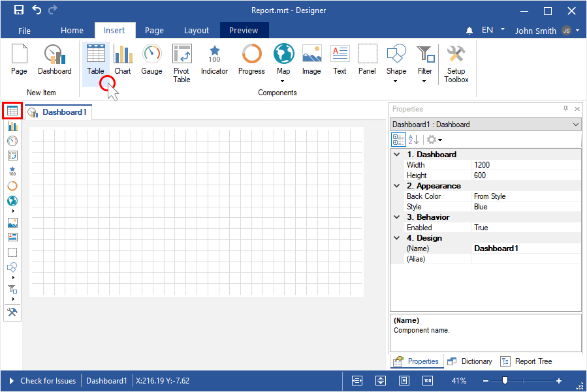
Task: Collapse the 2. Appearance property group
Action: [x=397, y=186]
